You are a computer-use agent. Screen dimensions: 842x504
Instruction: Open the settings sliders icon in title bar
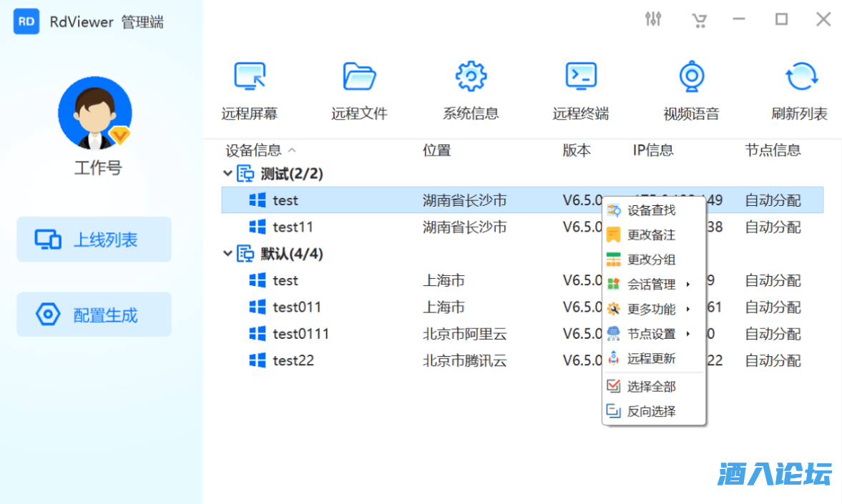pyautogui.click(x=653, y=19)
